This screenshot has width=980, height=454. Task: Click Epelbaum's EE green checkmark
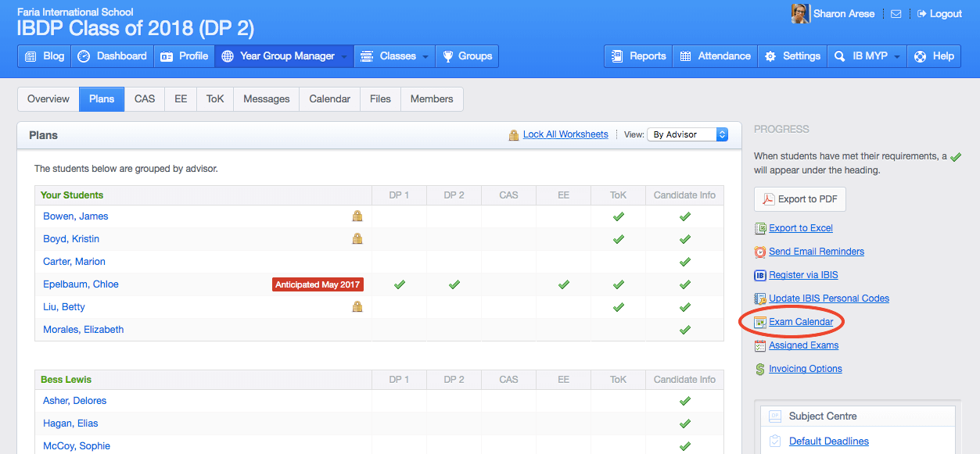point(564,284)
